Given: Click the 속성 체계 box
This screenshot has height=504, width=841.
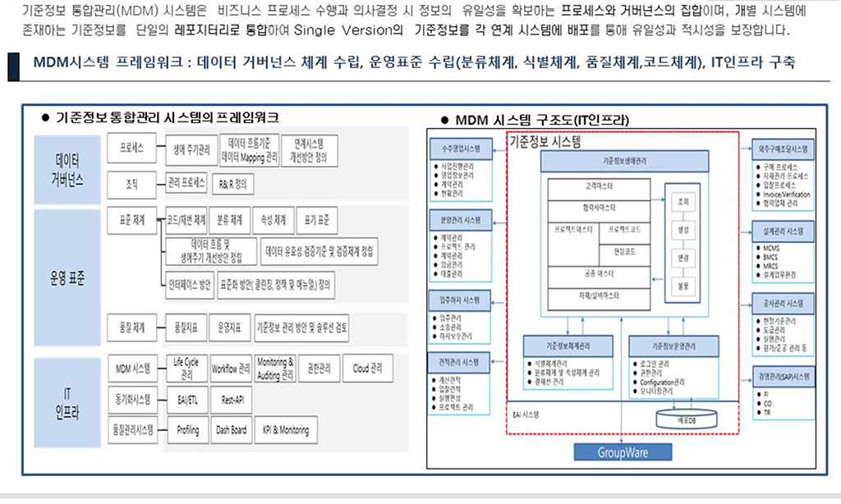Looking at the screenshot, I should 273,220.
